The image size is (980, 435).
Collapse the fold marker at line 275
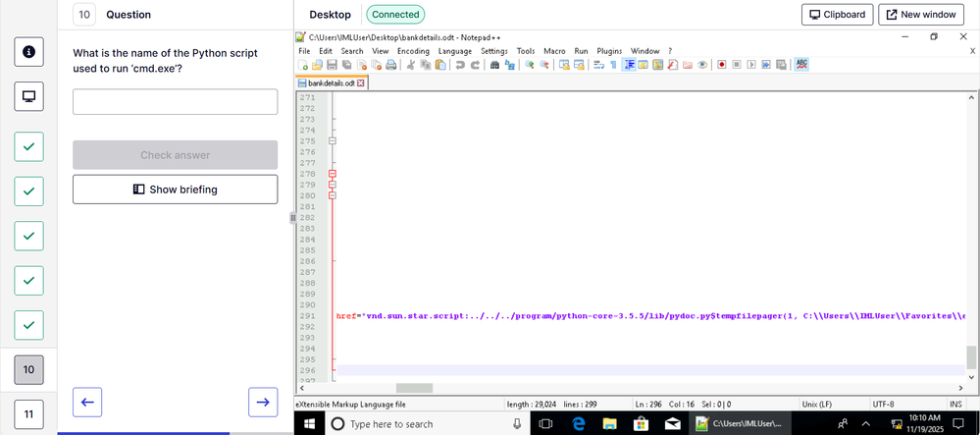tap(332, 141)
